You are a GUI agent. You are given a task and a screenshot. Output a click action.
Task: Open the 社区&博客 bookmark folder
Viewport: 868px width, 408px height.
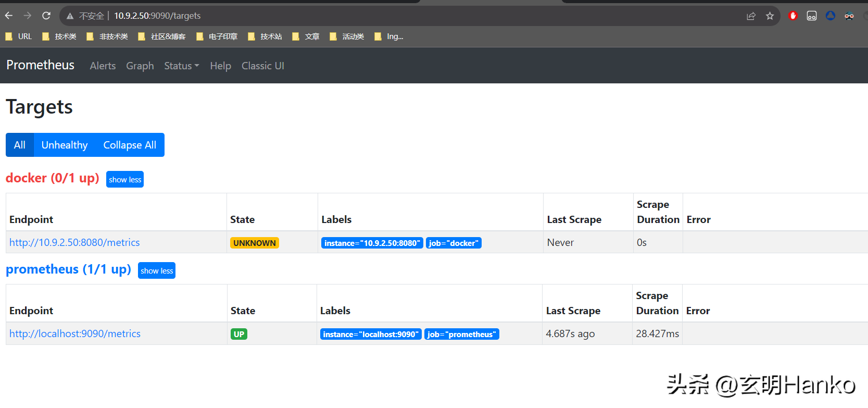pyautogui.click(x=162, y=36)
